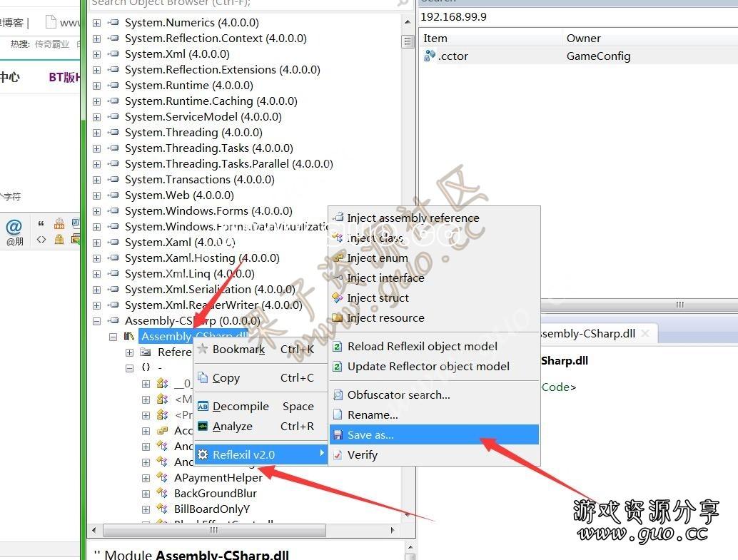The width and height of the screenshot is (738, 560).
Task: Click the Reload Reflexil object model icon
Action: click(338, 347)
